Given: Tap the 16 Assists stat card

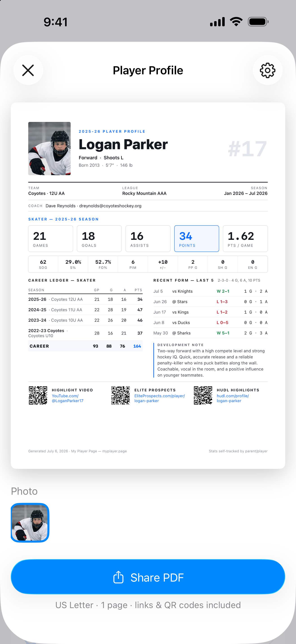Looking at the screenshot, I should (x=148, y=238).
